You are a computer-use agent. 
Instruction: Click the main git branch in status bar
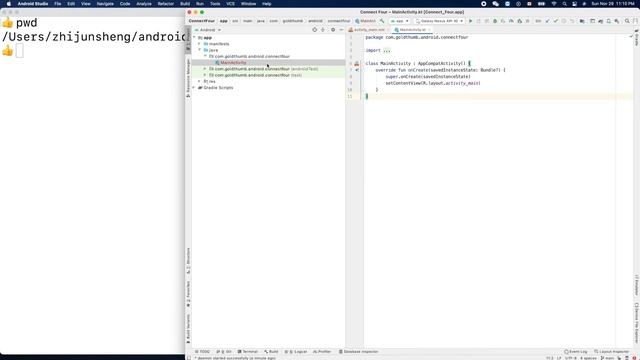607,358
